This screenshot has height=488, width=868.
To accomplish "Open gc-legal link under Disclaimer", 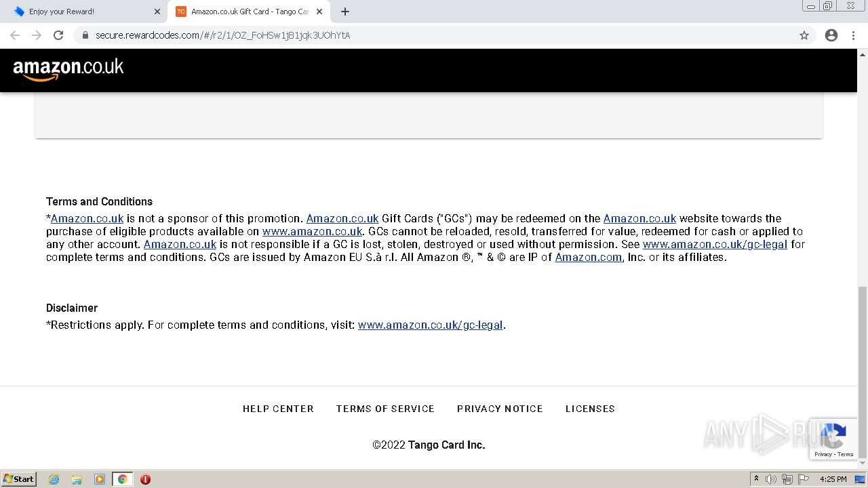I will tap(430, 325).
